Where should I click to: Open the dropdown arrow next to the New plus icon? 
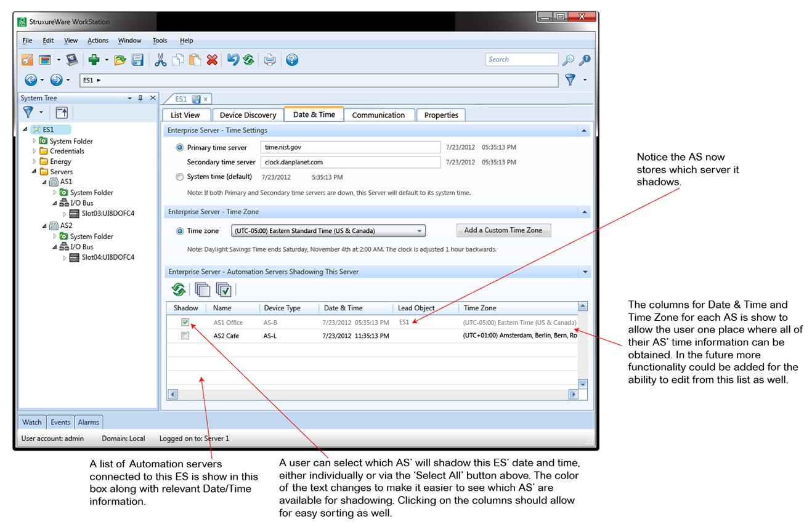tap(107, 60)
